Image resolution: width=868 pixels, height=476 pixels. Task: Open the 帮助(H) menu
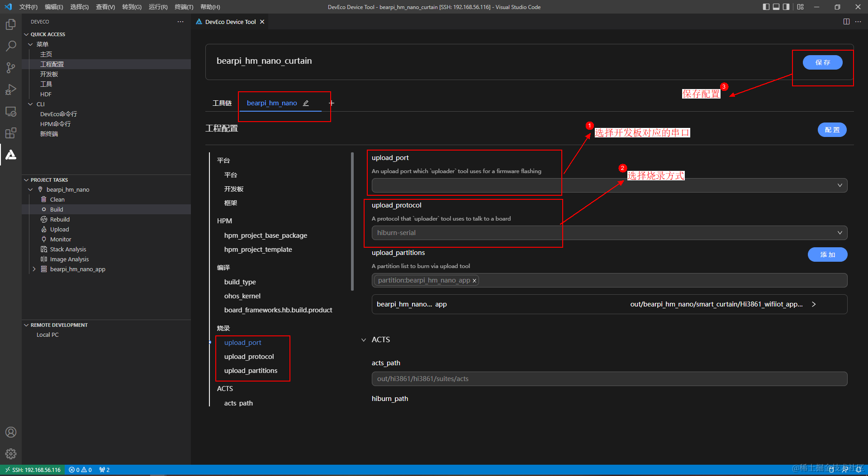tap(210, 7)
